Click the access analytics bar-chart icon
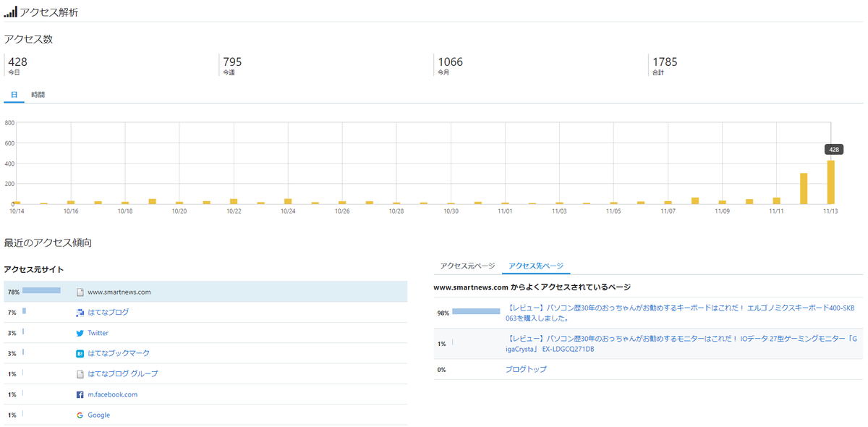This screenshot has height=427, width=868. click(10, 12)
